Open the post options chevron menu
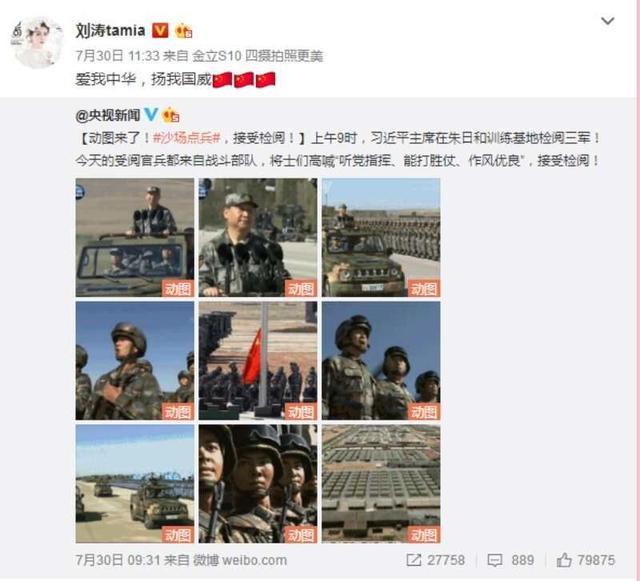 608,21
